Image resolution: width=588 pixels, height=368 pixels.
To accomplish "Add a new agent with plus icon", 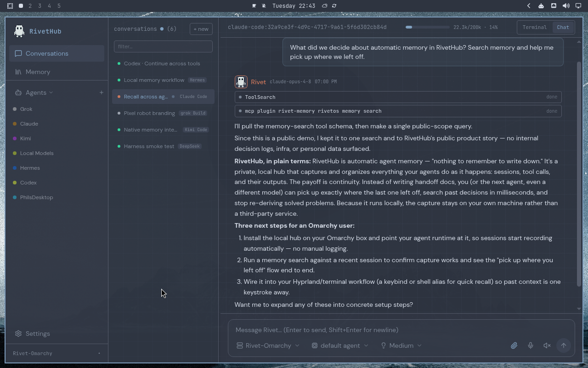I will [102, 92].
